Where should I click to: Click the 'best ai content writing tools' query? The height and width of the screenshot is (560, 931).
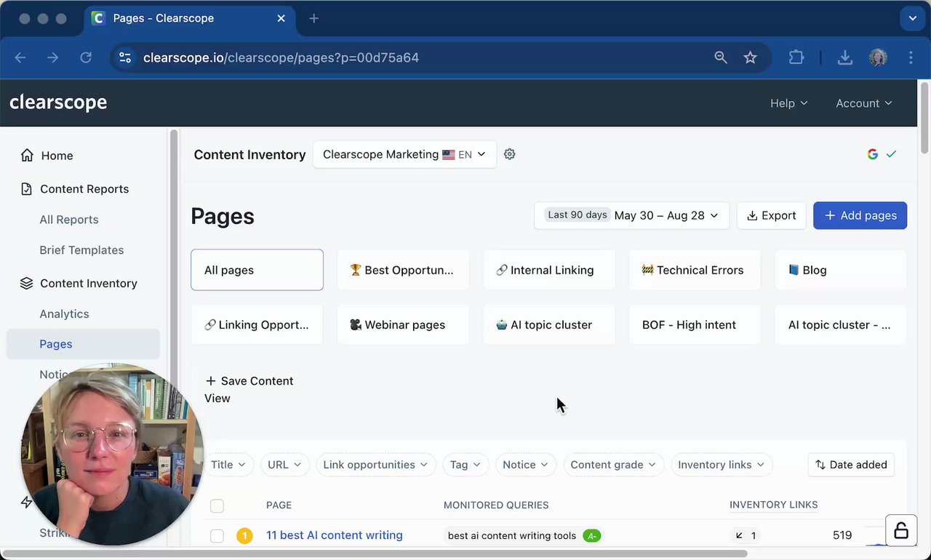click(x=512, y=536)
